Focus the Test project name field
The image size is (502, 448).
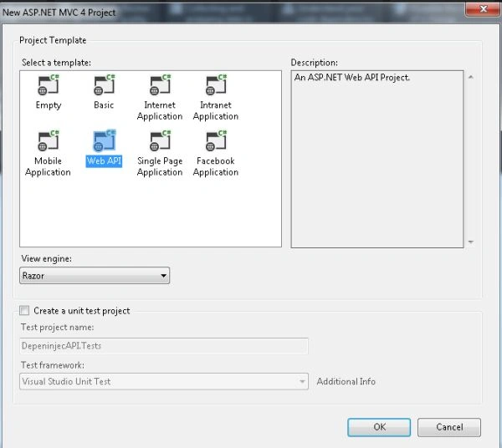(x=164, y=346)
